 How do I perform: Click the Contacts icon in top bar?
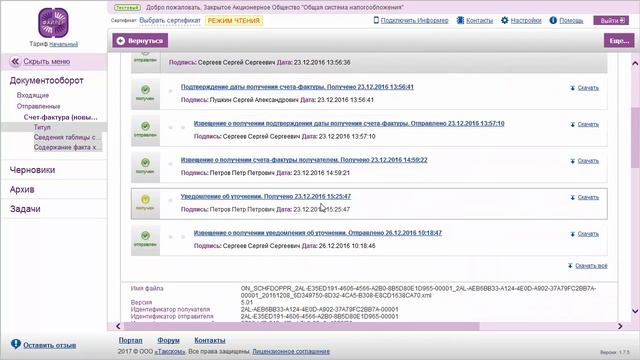pos(460,20)
